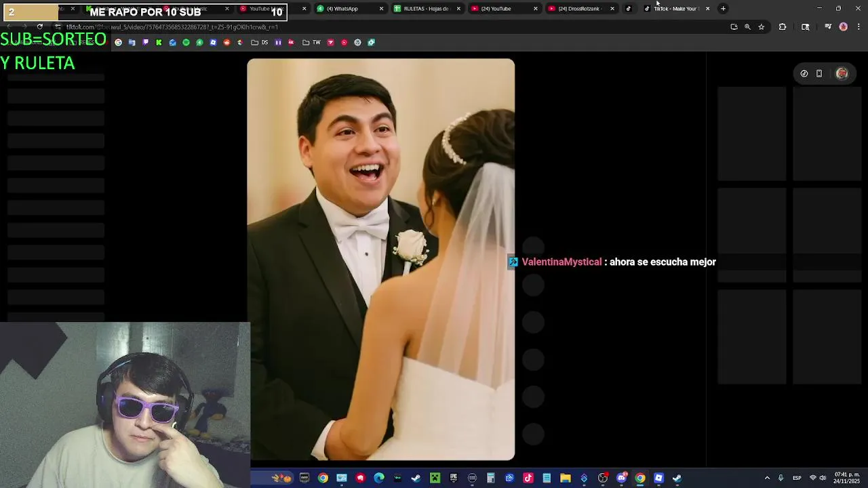Click the wedding video on TikTok

381,260
